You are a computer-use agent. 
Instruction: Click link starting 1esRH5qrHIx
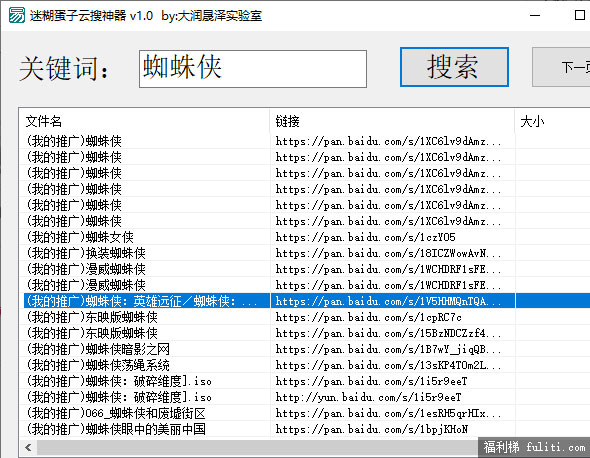(388, 413)
